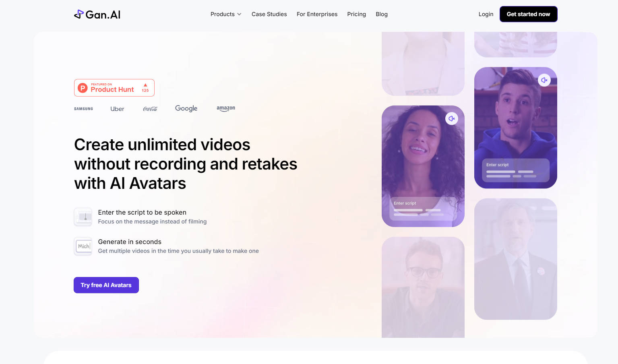
Task: Toggle sound on the curly-haired woman's video
Action: (x=452, y=118)
